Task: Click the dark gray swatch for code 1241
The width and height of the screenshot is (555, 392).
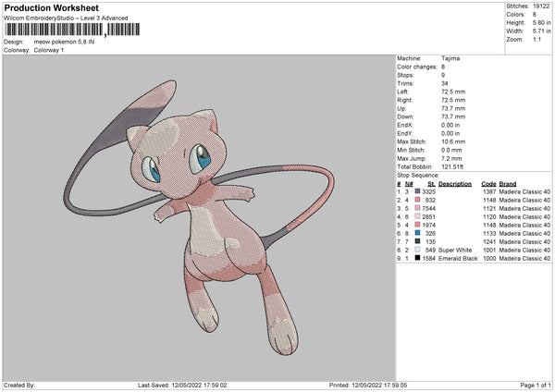Action: (x=417, y=241)
